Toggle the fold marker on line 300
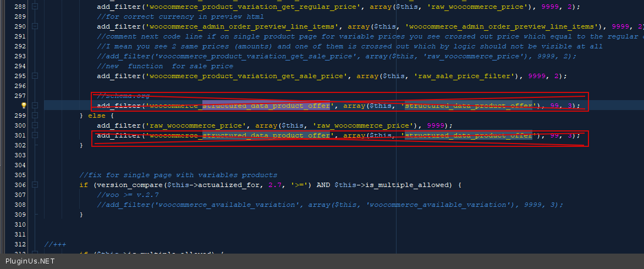The width and height of the screenshot is (644, 269). [35, 125]
